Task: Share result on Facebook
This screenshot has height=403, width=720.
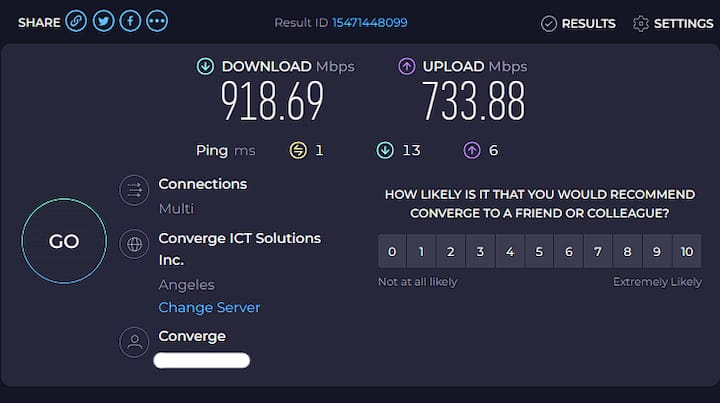Action: point(130,21)
